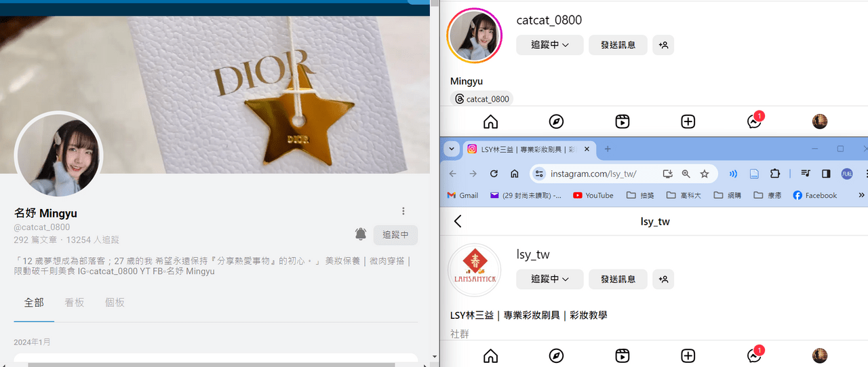Open Explore compass in catcat_0800 window

[556, 122]
